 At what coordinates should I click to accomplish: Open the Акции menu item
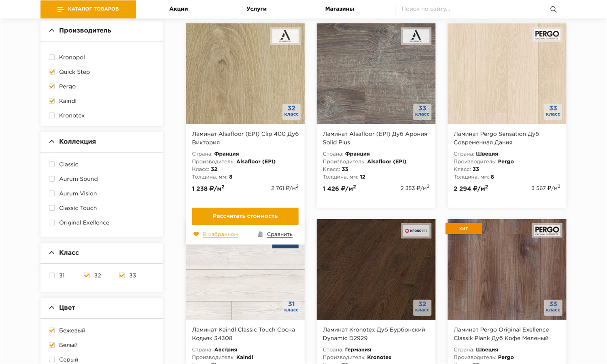178,9
